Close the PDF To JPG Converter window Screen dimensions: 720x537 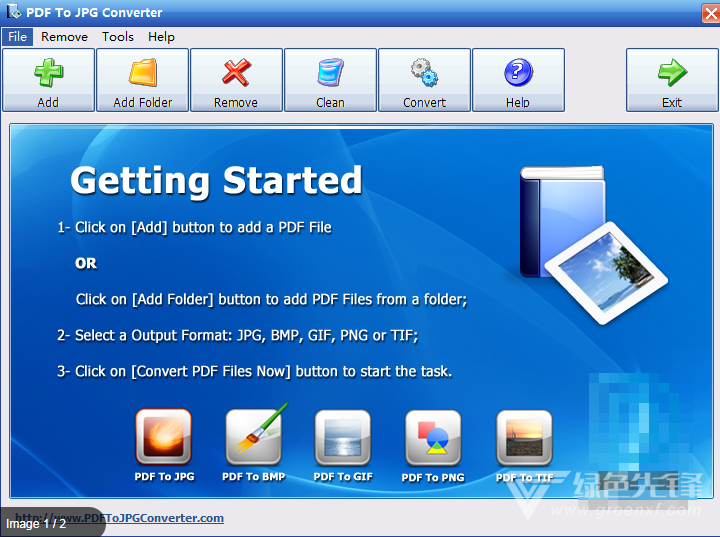[x=711, y=13]
